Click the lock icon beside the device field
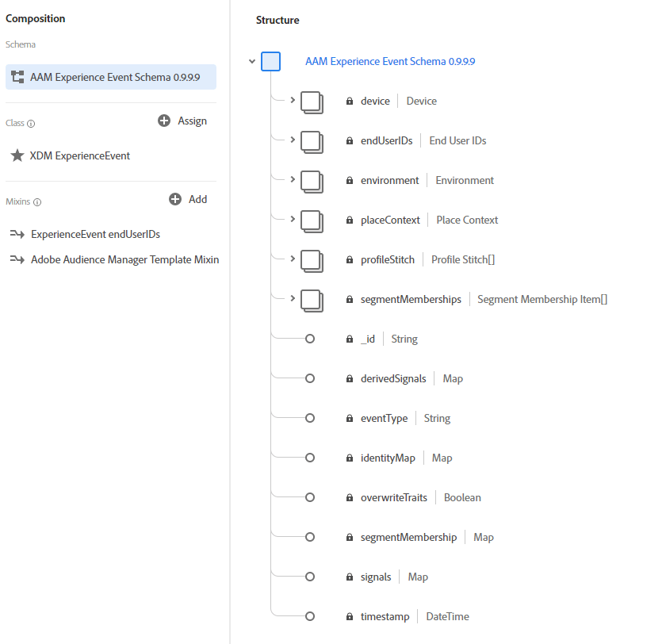 coord(349,101)
